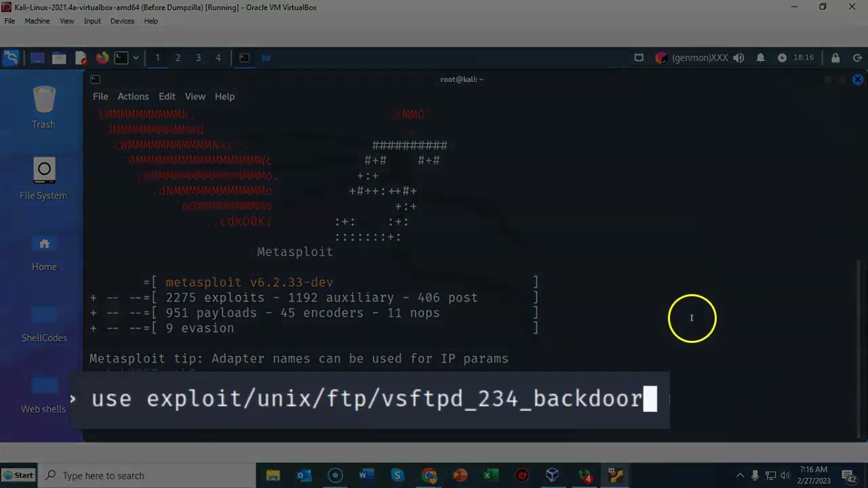Show hidden tray icons chevron

point(740,475)
